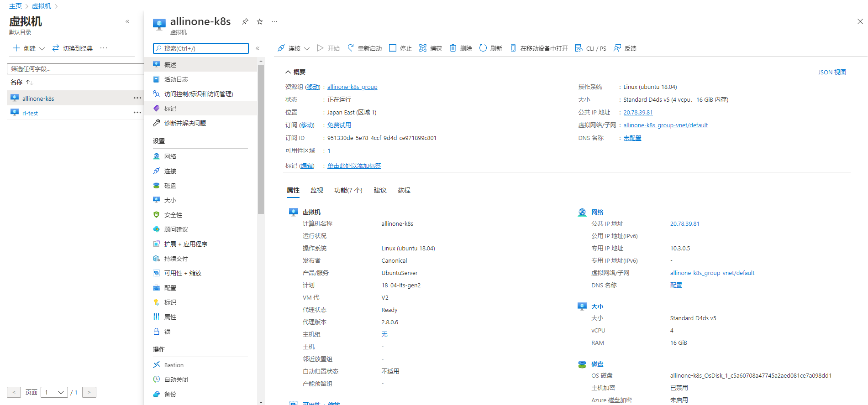
Task: Open JSON 视图 link
Action: (x=832, y=72)
